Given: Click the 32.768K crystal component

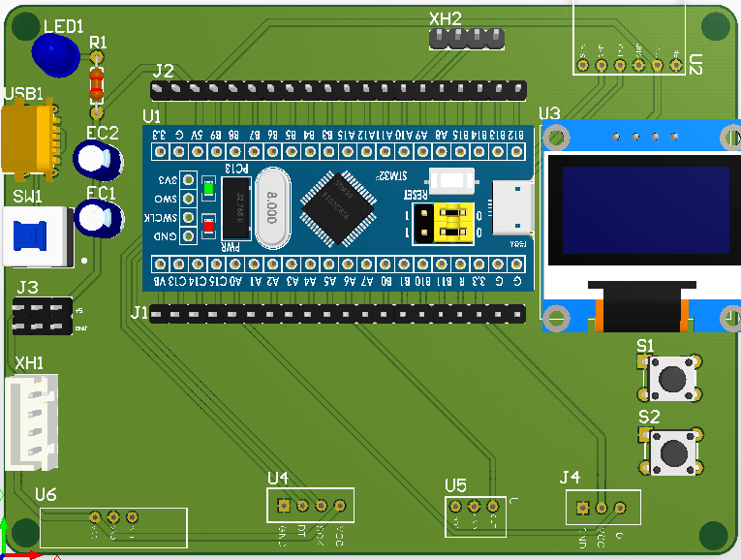Looking at the screenshot, I should pyautogui.click(x=235, y=208).
